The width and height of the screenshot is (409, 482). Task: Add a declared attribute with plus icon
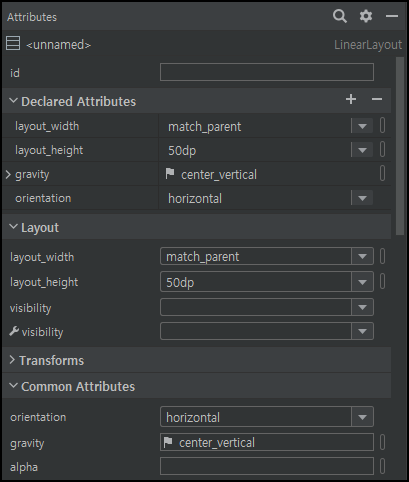pos(351,99)
